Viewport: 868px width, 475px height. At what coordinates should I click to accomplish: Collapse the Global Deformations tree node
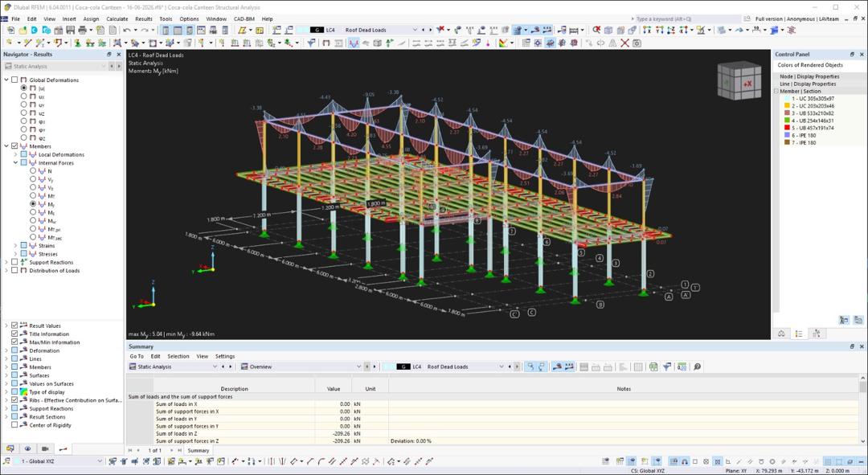tap(6, 80)
